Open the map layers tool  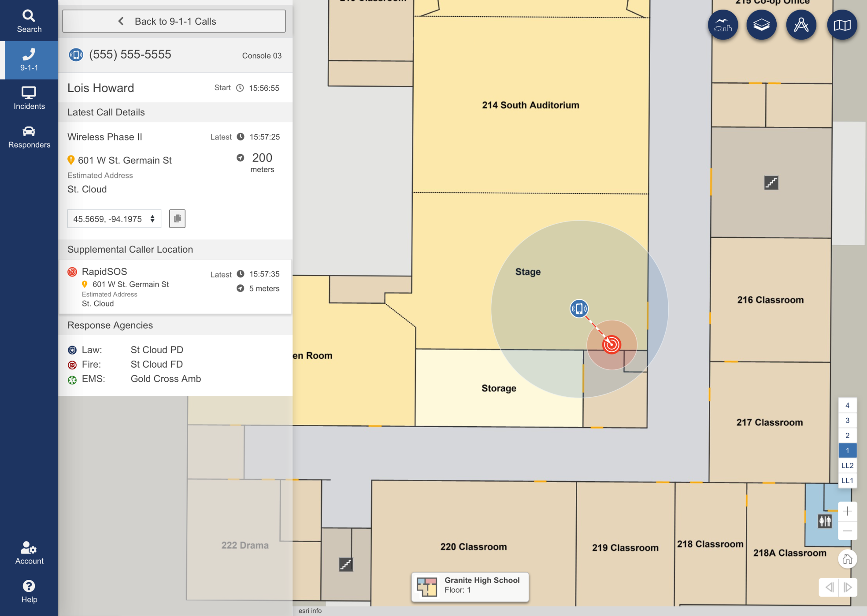click(761, 25)
